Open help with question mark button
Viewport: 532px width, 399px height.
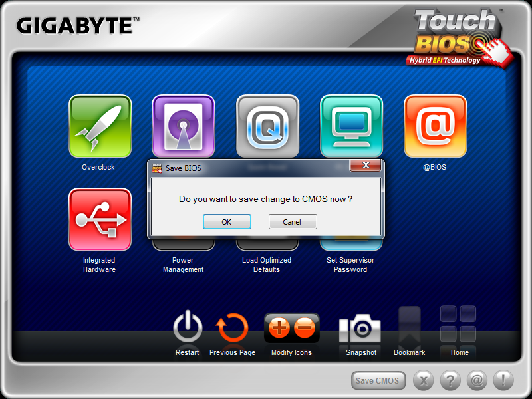[x=450, y=380]
